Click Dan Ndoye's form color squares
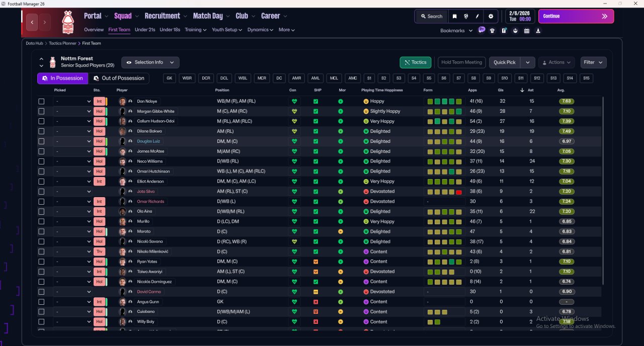644x346 pixels. coord(445,101)
